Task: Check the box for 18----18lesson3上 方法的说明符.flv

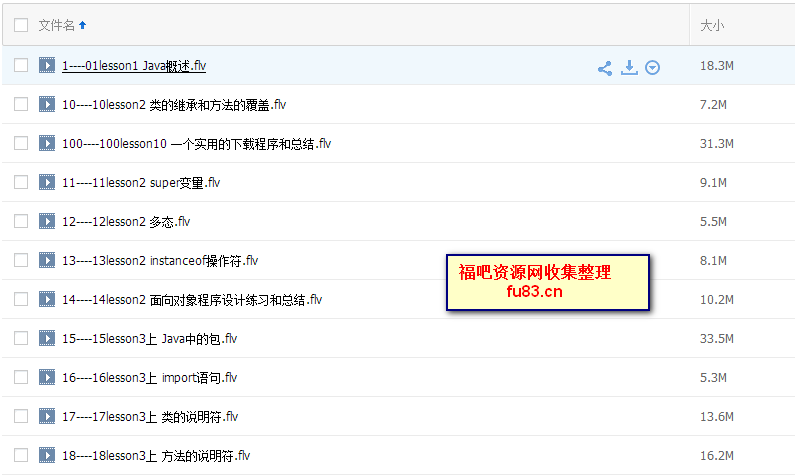Action: tap(21, 455)
